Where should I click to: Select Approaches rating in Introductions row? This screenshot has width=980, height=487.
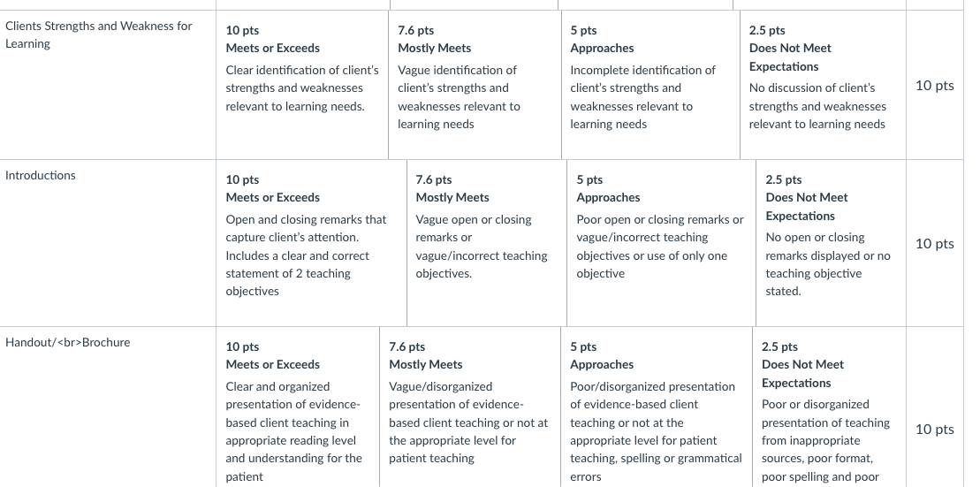pyautogui.click(x=661, y=243)
